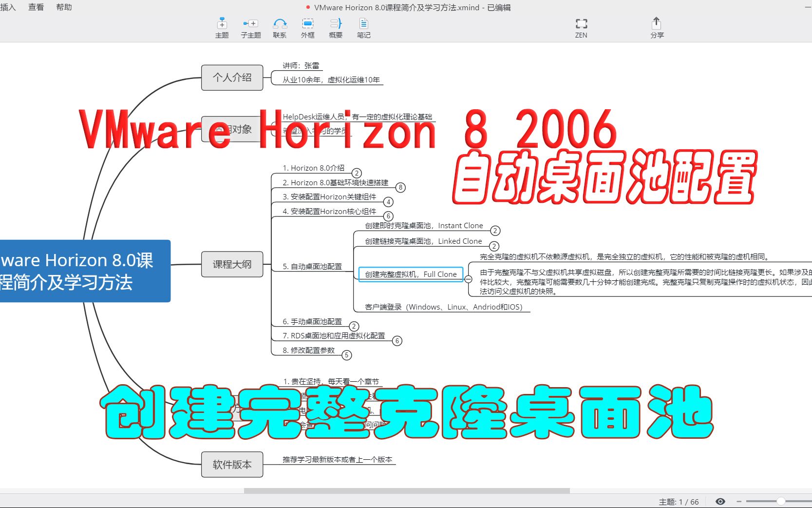Open the 插入 menu
The width and height of the screenshot is (812, 508).
[8, 7]
